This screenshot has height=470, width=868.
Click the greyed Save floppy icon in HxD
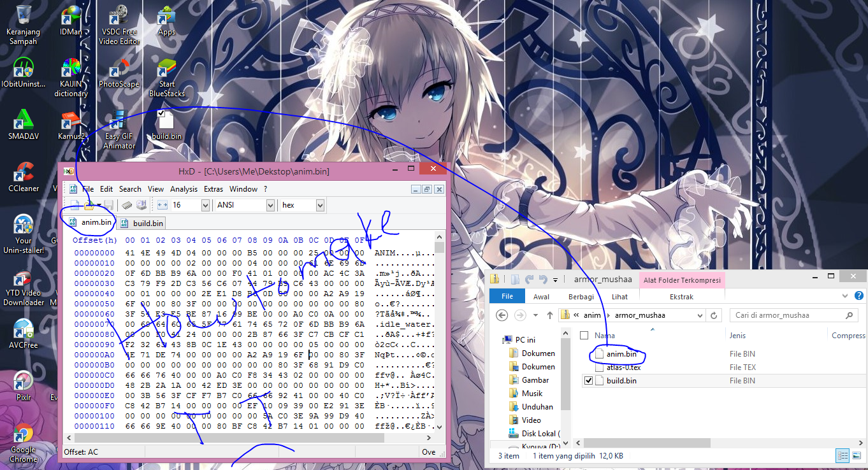tap(108, 205)
